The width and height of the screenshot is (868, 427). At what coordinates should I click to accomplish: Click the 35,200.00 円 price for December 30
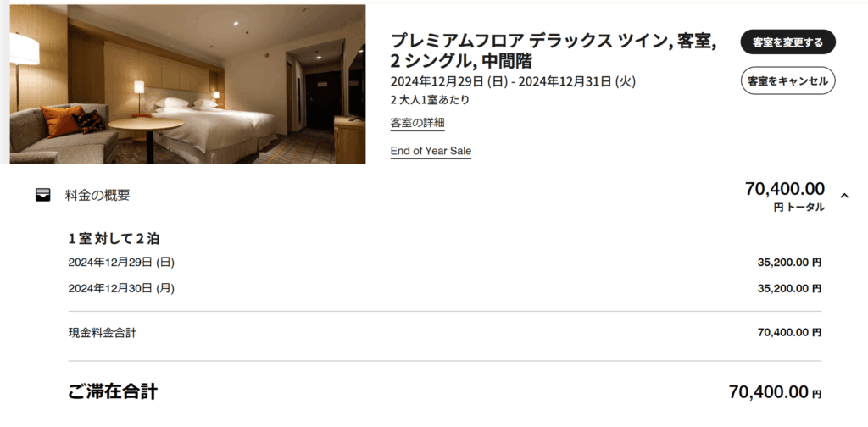pos(789,289)
